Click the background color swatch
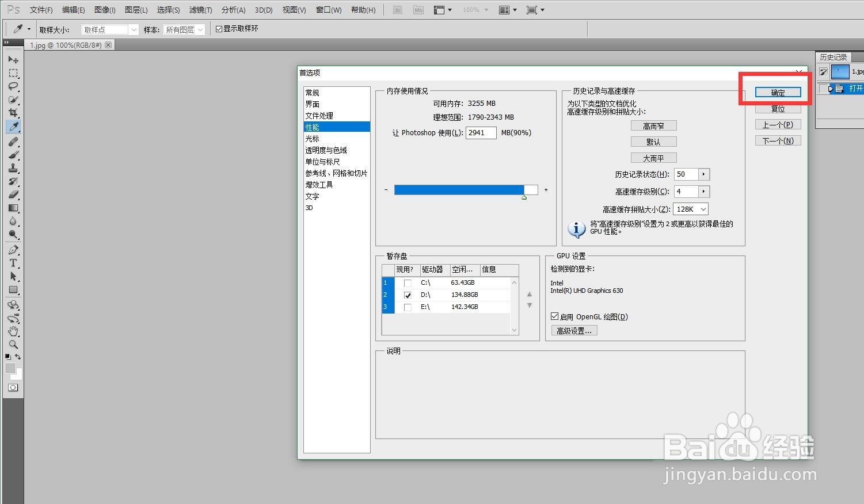864x504 pixels. [18, 376]
